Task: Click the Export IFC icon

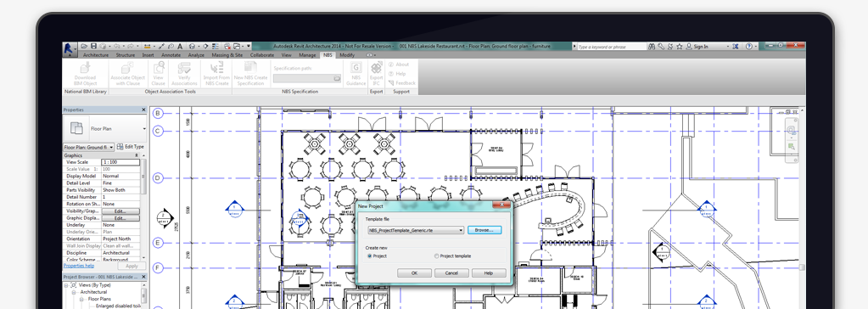Action: point(377,68)
